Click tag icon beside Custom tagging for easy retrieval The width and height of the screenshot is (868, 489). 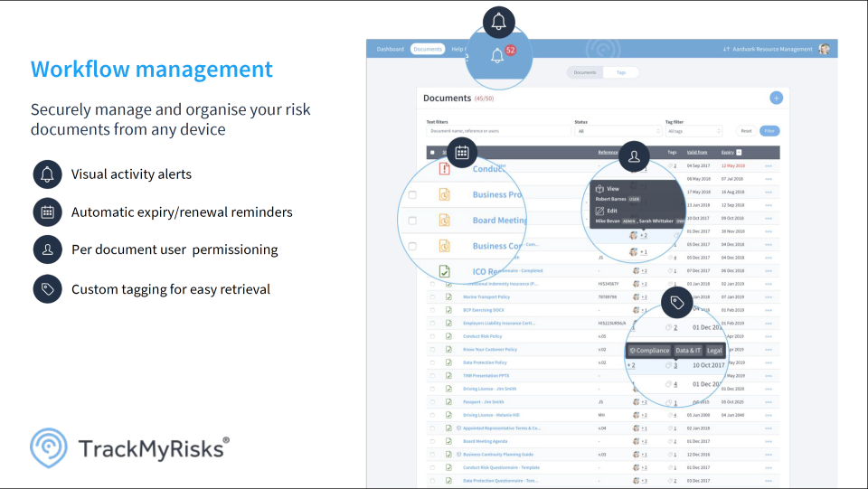tap(48, 289)
